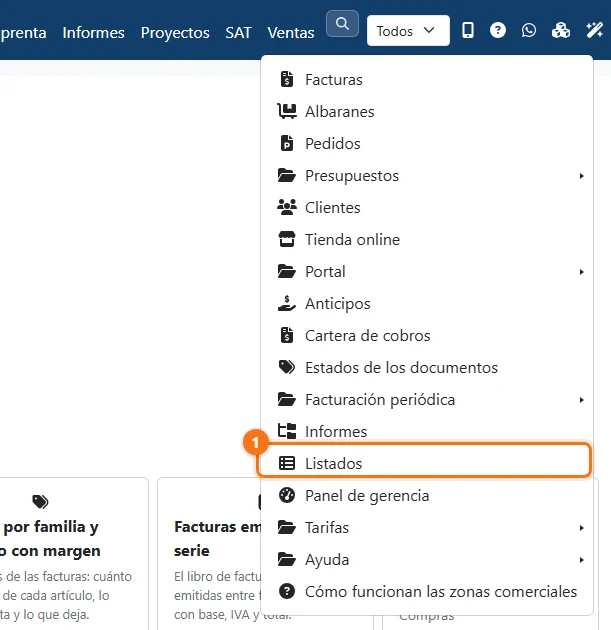The height and width of the screenshot is (630, 611).
Task: Open Presupuestos menu entry label
Action: point(352,176)
